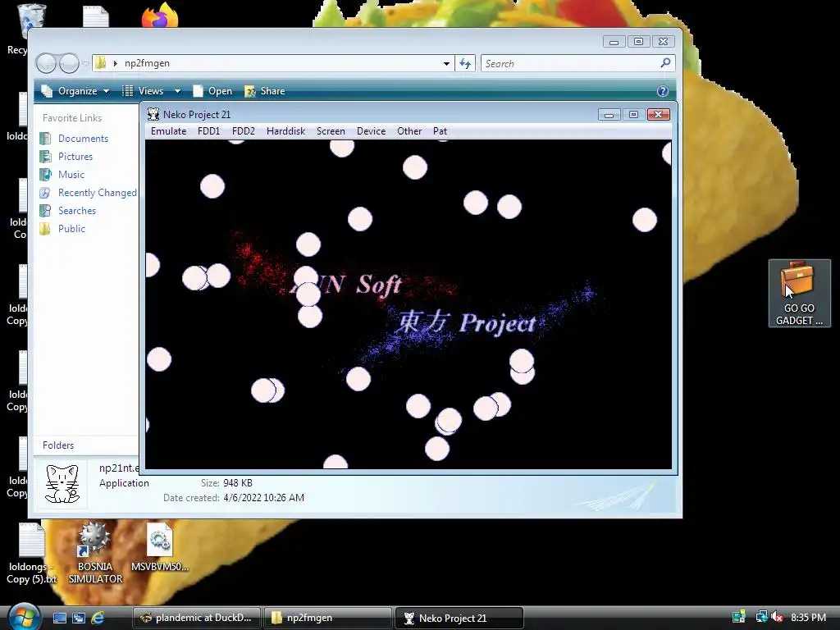Select the MSVBVM50 desktop file icon
840x630 pixels.
coord(160,547)
